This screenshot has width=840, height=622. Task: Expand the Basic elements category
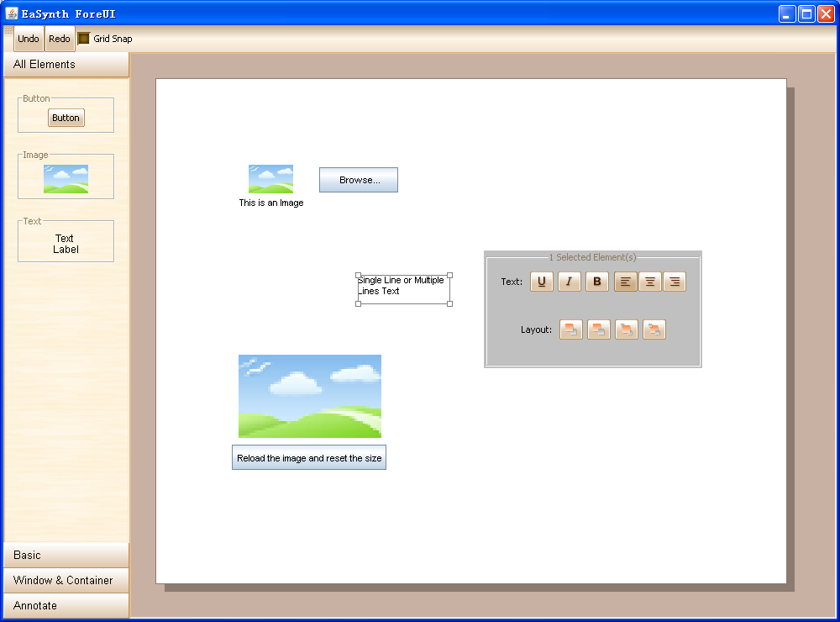pyautogui.click(x=66, y=555)
